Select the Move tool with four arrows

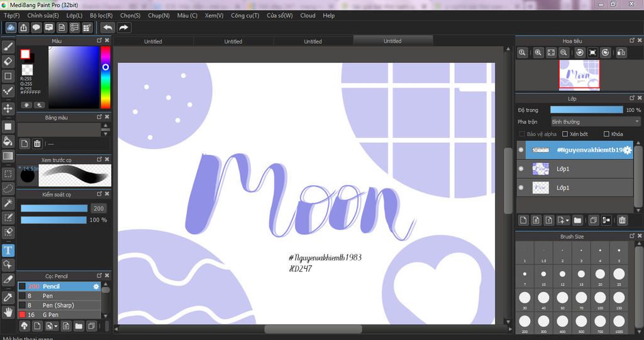[8, 108]
